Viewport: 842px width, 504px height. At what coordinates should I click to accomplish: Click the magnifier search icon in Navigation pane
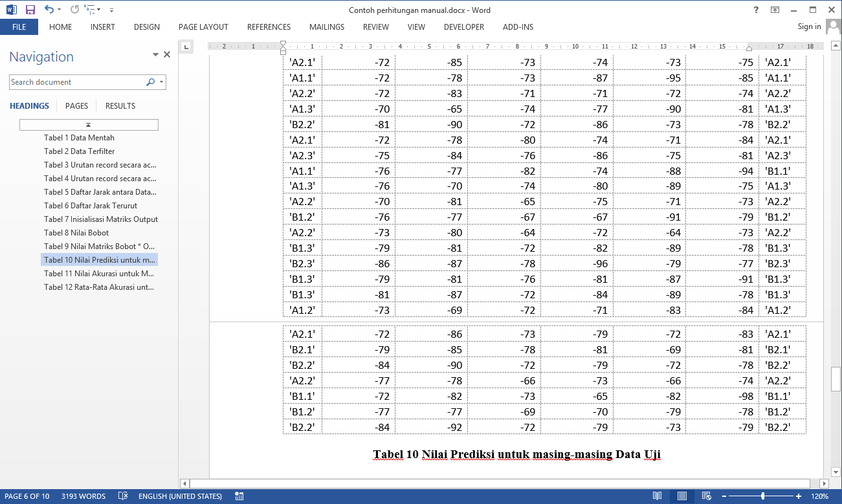151,82
